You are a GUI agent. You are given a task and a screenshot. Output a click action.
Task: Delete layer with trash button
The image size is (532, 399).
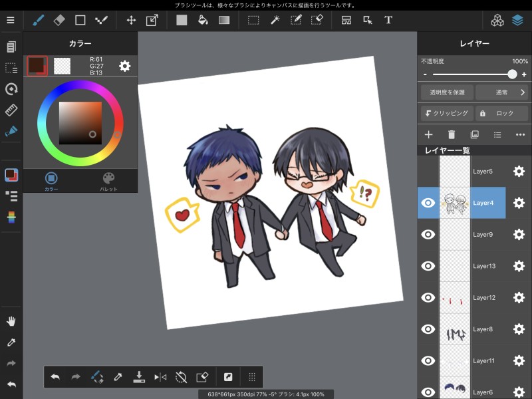coord(452,135)
